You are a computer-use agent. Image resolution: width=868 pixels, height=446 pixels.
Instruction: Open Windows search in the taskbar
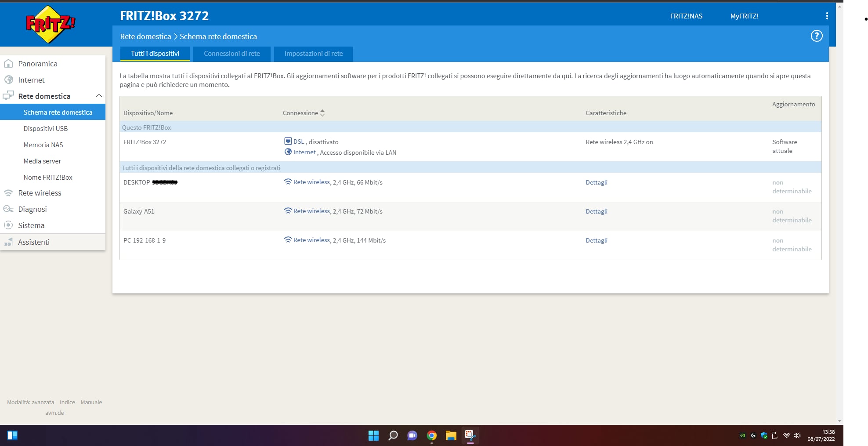[393, 435]
